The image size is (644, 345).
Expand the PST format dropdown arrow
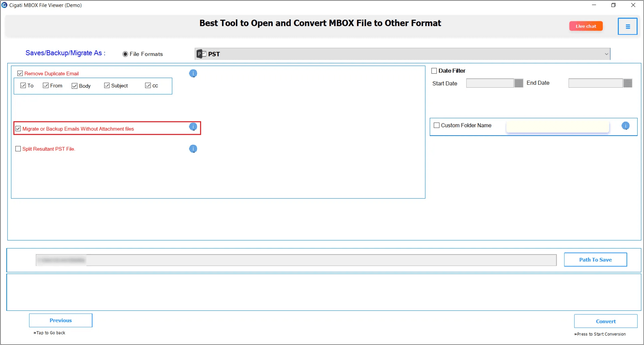point(606,54)
